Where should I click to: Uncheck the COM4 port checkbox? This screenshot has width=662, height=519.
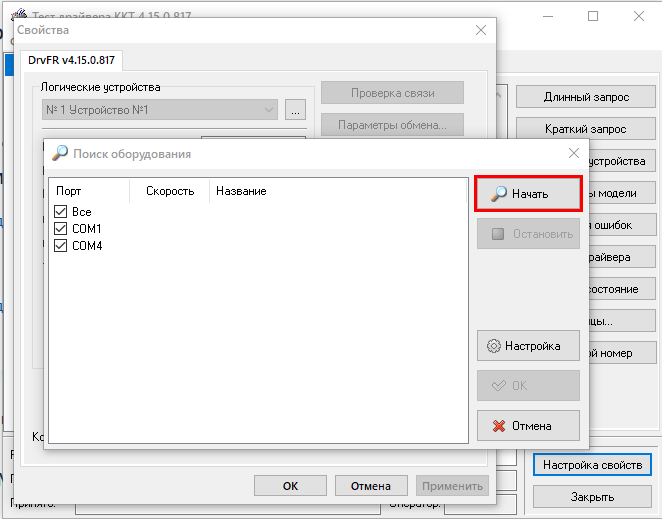pyautogui.click(x=60, y=246)
